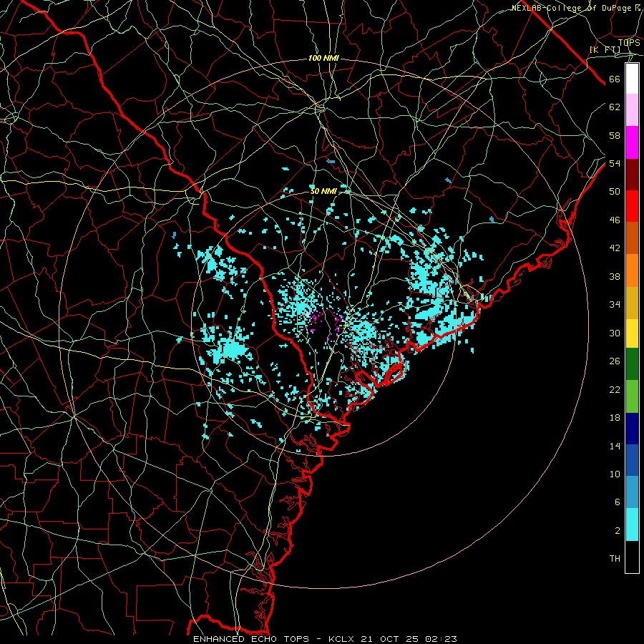Screen dimensions: 644x644
Task: Click the dark red 50-54 legend swatch
Action: [632, 174]
